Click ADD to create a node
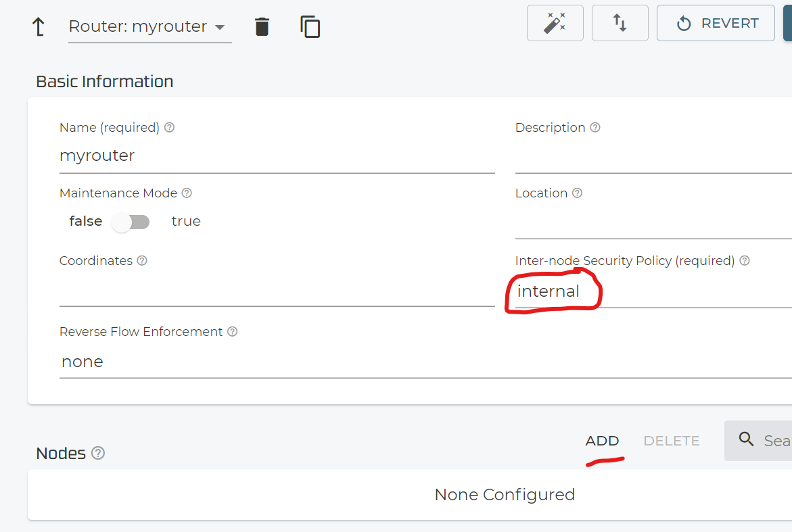Image resolution: width=792 pixels, height=532 pixels. coord(602,441)
